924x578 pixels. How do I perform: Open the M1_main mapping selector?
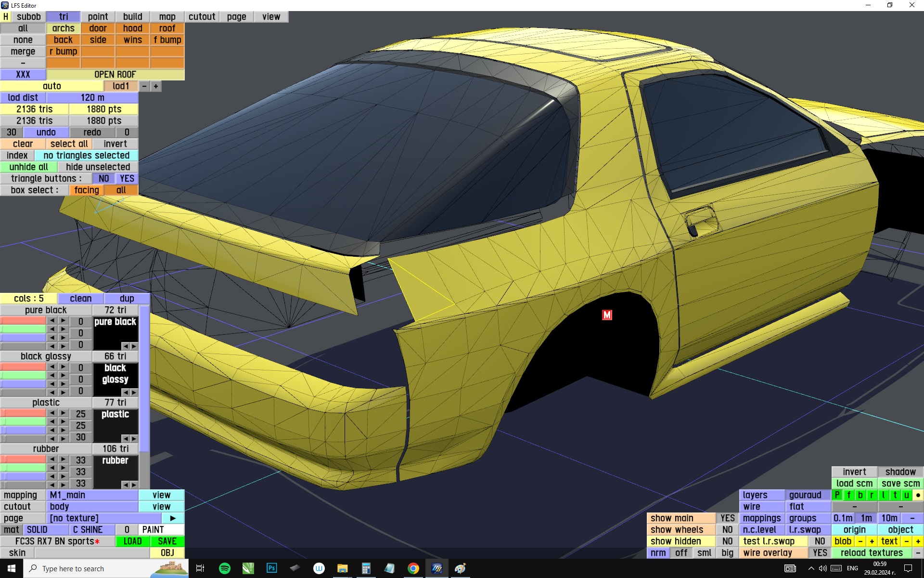click(92, 495)
